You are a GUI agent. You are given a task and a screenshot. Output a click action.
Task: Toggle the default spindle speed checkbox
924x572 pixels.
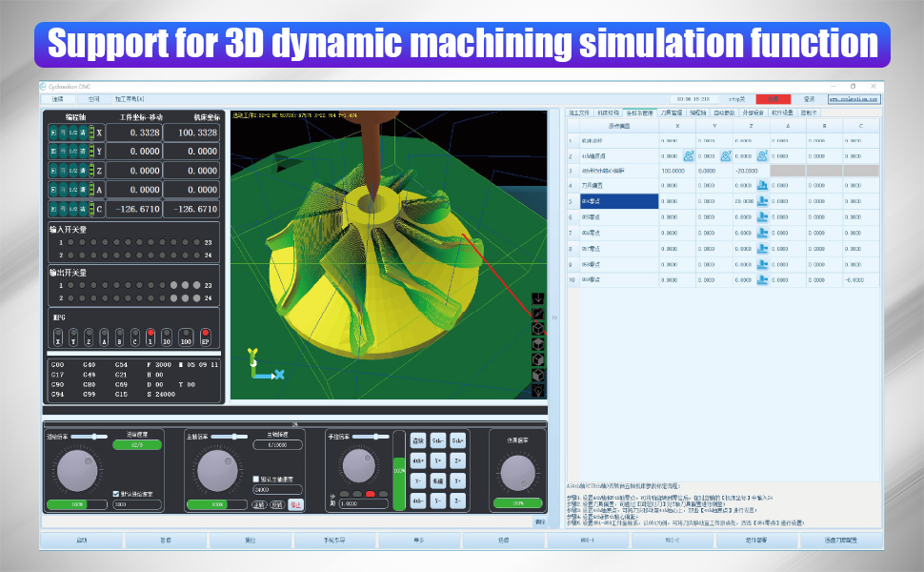point(256,480)
